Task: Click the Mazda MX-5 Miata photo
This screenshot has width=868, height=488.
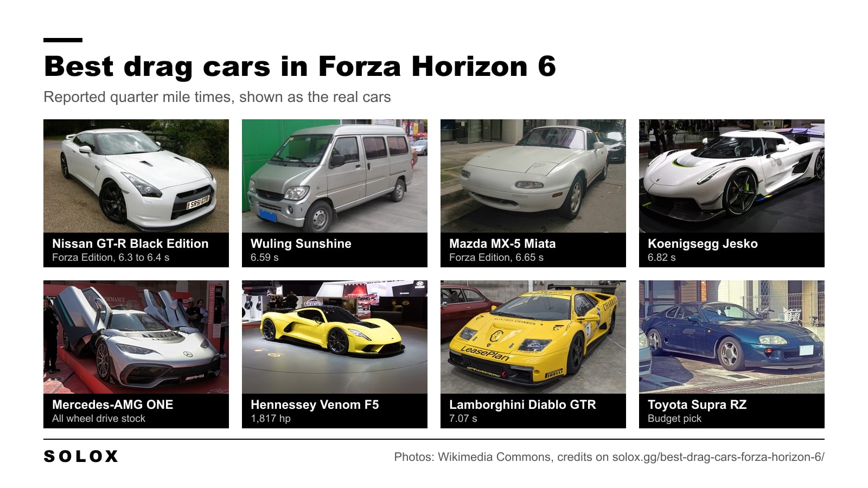Action: click(x=533, y=176)
